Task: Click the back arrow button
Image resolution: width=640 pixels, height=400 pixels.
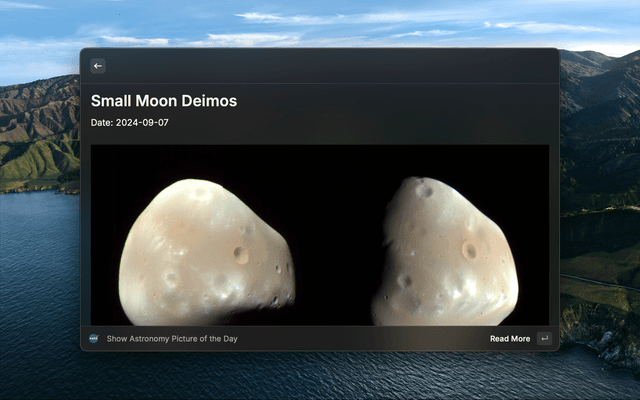Action: pyautogui.click(x=98, y=66)
